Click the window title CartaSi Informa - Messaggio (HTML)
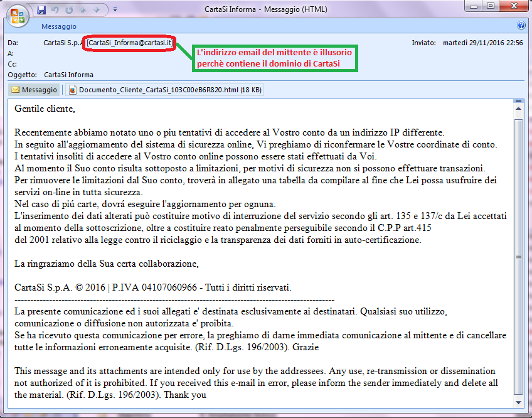This screenshot has height=418, width=532. tap(265, 9)
